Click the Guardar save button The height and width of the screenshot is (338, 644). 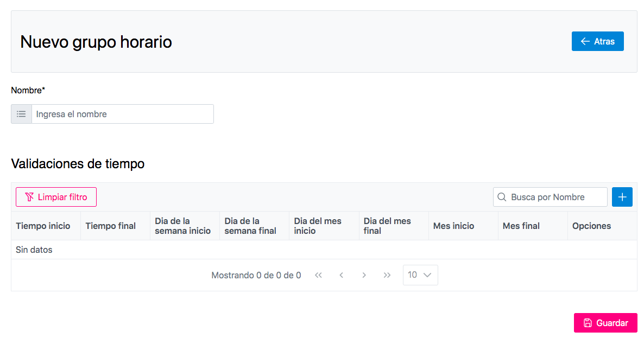tap(605, 323)
